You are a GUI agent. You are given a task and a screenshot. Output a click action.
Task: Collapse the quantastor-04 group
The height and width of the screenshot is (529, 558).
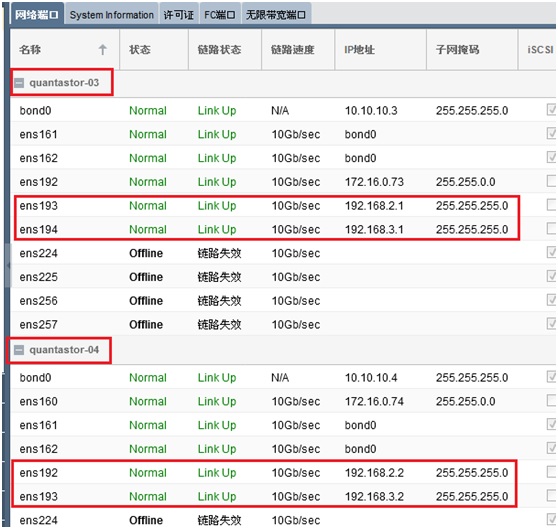(19, 350)
